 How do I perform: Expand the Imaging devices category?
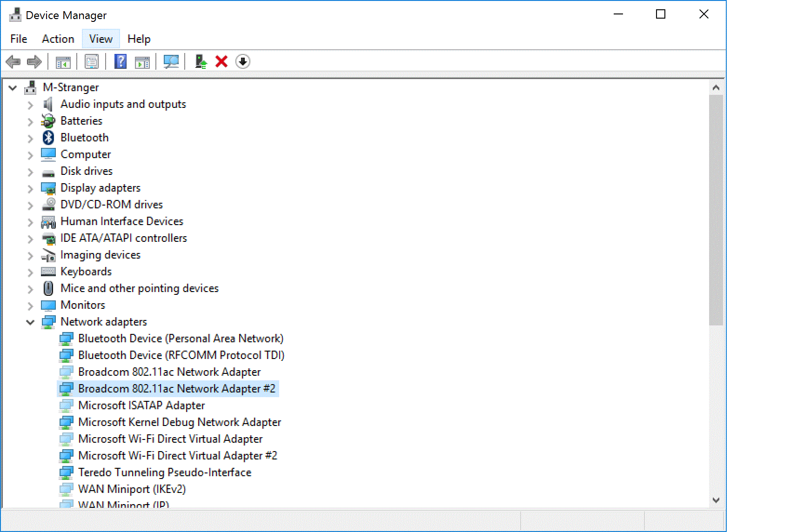(x=30, y=256)
